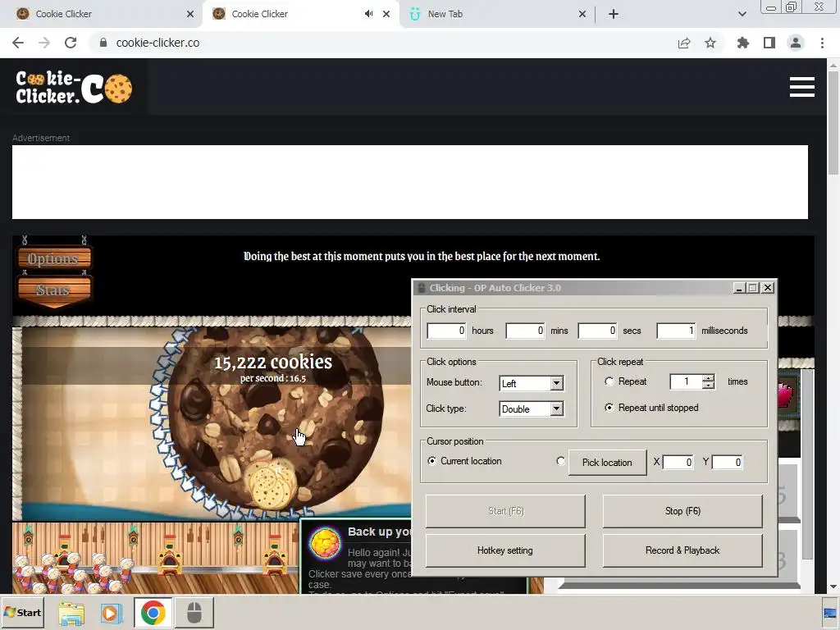The image size is (840, 630).
Task: Click the secs input field
Action: pos(597,331)
